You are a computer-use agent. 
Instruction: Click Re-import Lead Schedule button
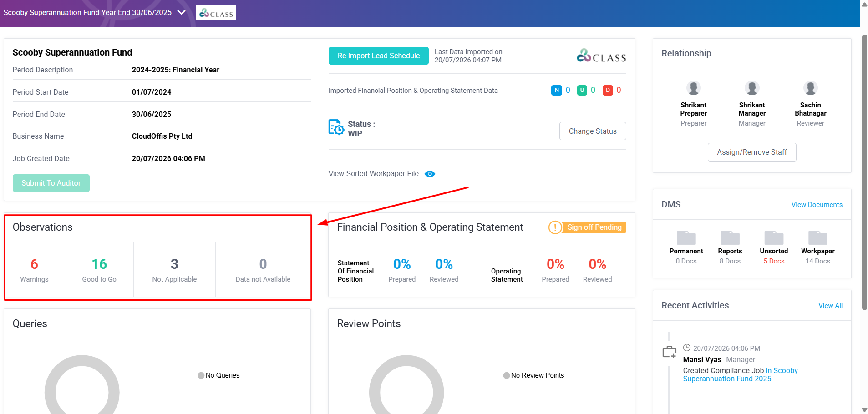pos(379,56)
